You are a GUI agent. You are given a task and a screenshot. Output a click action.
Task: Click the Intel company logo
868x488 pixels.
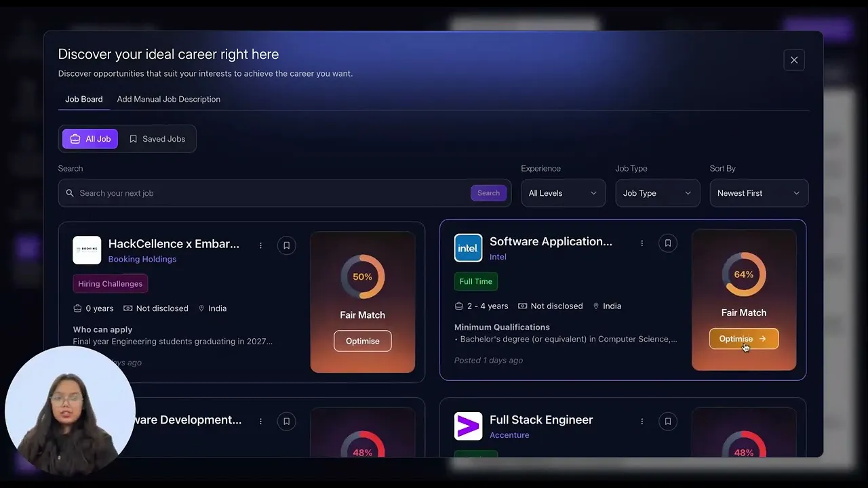pyautogui.click(x=468, y=247)
